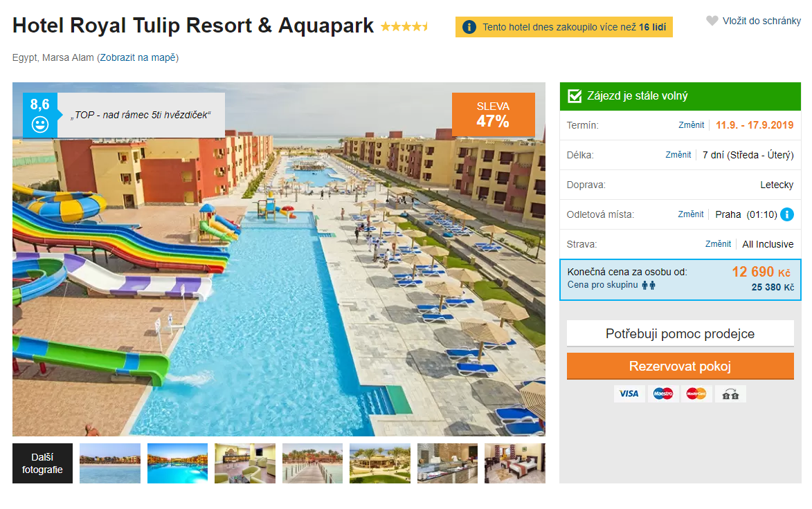Click the info icon in yellow purchase banner
Image resolution: width=812 pixels, height=509 pixels.
(469, 27)
